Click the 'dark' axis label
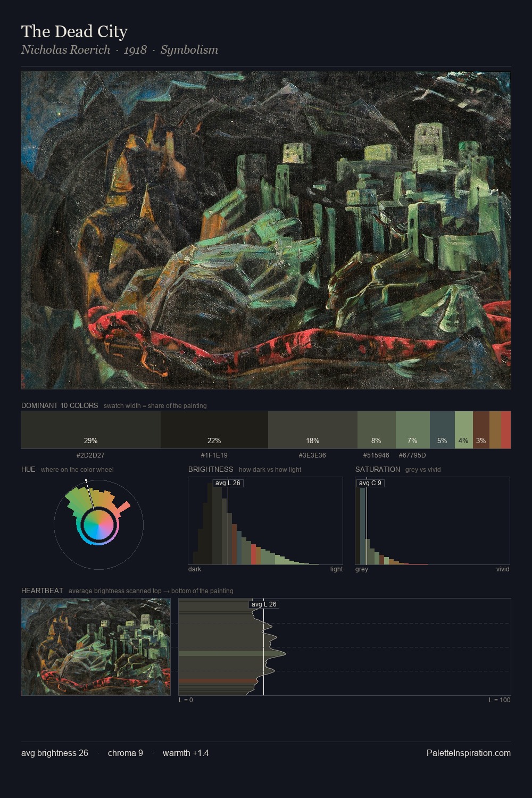Viewport: 532px width, 798px height. point(195,569)
